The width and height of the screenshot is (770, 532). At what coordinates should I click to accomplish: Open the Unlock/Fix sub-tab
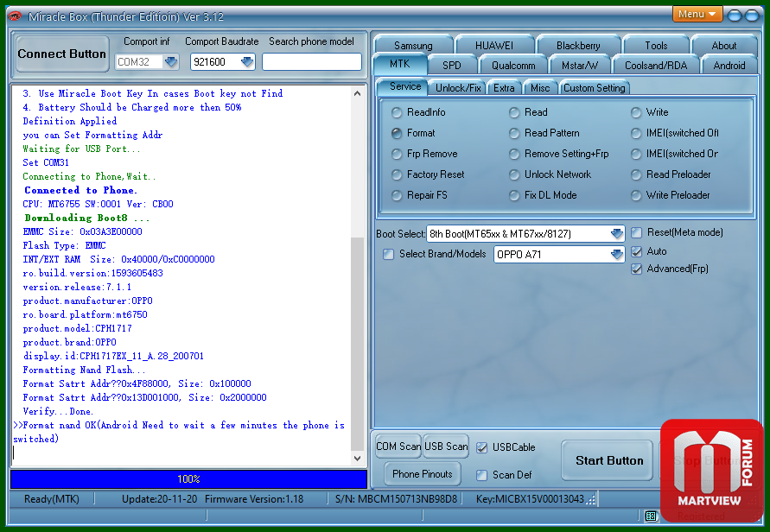point(458,87)
